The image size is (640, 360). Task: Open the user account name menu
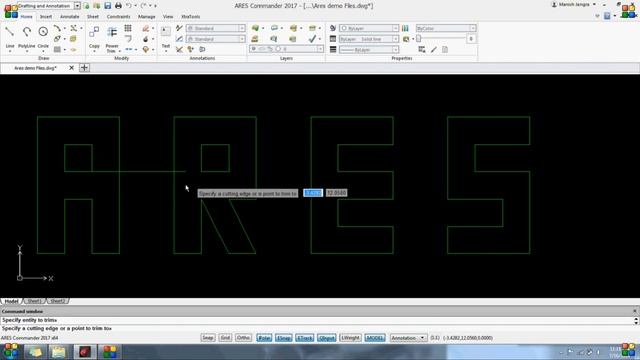pos(573,4)
